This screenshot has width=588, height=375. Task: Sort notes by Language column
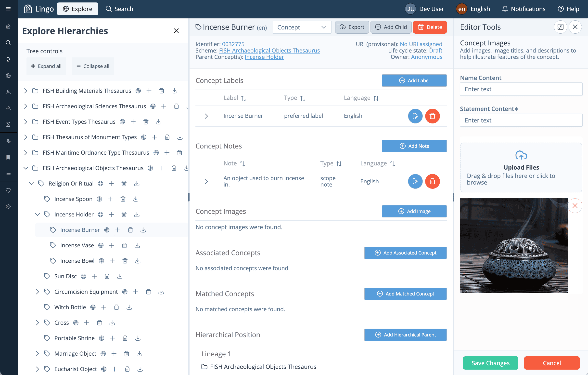click(x=393, y=164)
